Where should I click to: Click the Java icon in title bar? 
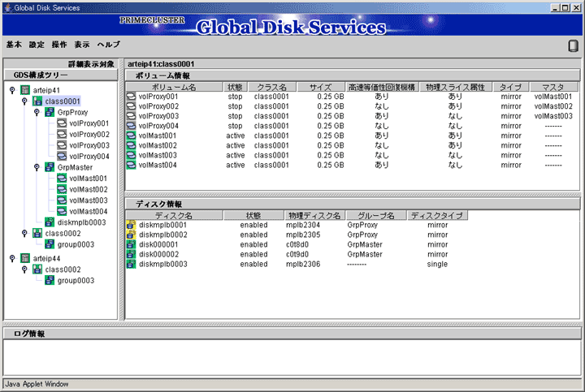[x=7, y=7]
